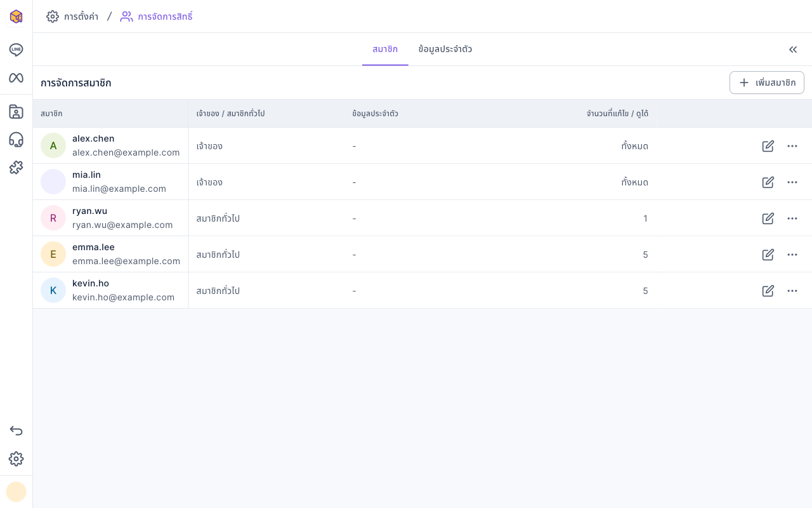Click the ทั้งหมด value in alex.chen row
This screenshot has height=508, width=812.
634,146
